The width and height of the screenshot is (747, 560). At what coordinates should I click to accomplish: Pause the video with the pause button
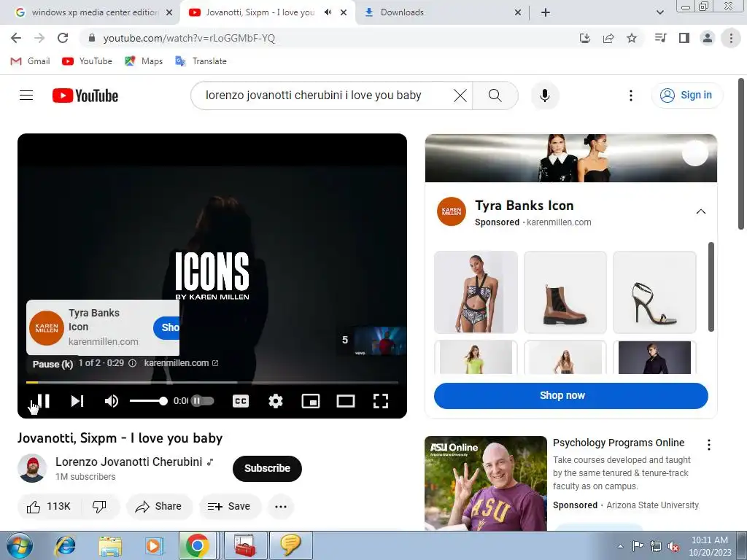click(43, 401)
